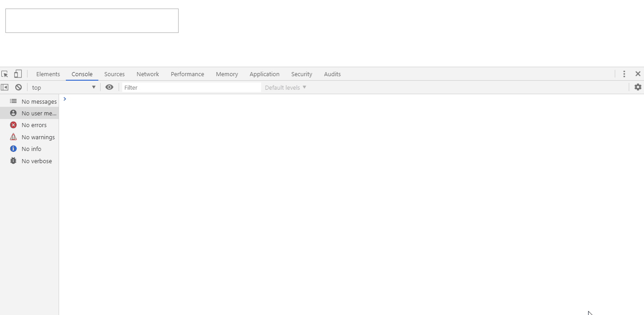
Task: Click the blue info icon
Action: (13, 149)
